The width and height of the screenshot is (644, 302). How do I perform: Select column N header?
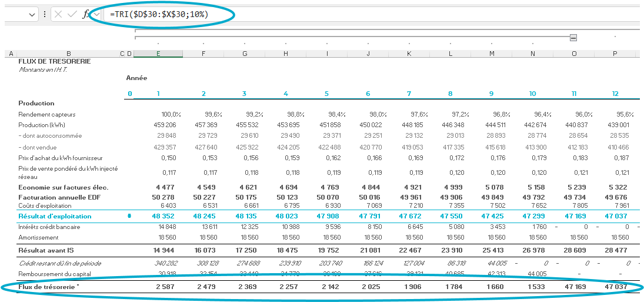533,54
